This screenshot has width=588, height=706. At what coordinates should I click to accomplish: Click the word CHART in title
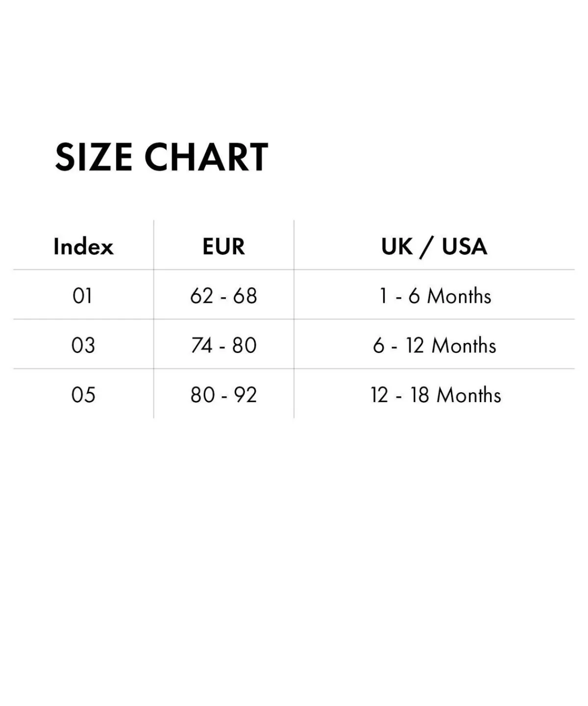pos(206,157)
